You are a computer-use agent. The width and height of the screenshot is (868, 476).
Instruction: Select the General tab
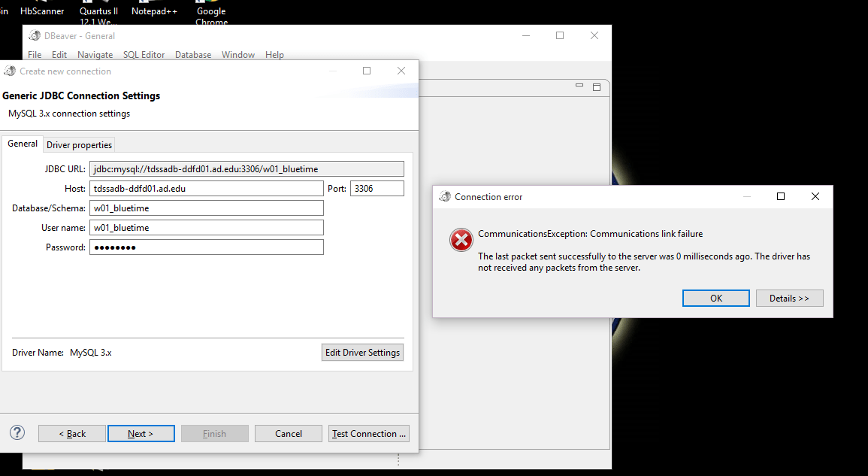(x=22, y=143)
